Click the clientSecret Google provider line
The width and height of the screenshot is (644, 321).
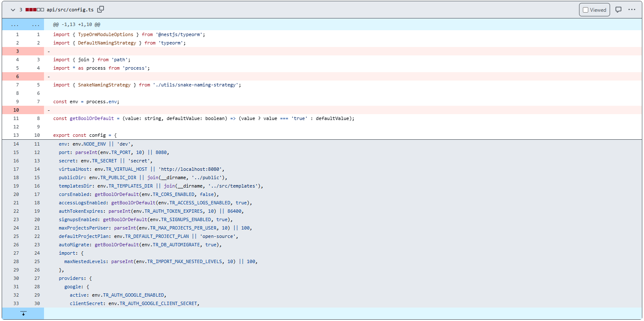click(134, 303)
